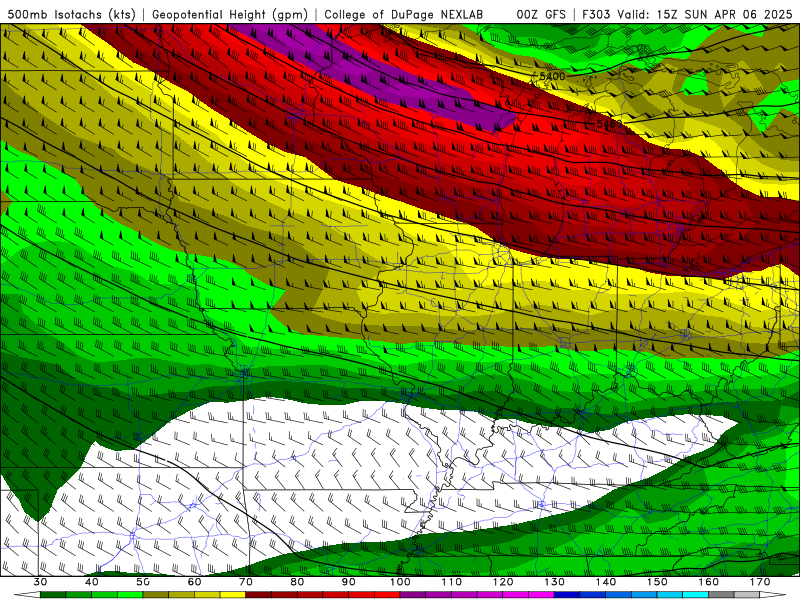Click the 160 knot color scale label
800x600 pixels.
pyautogui.click(x=709, y=582)
